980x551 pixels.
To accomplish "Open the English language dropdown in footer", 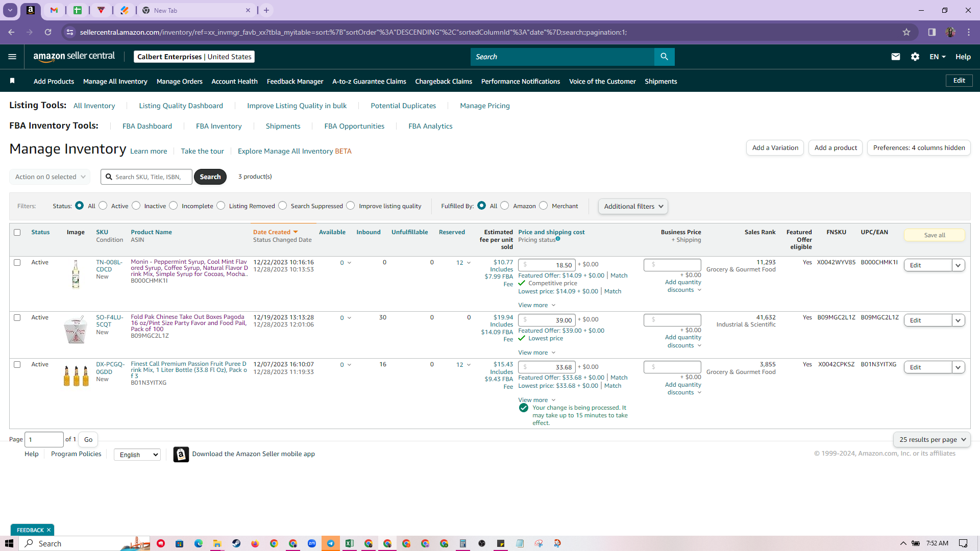I will (x=137, y=455).
